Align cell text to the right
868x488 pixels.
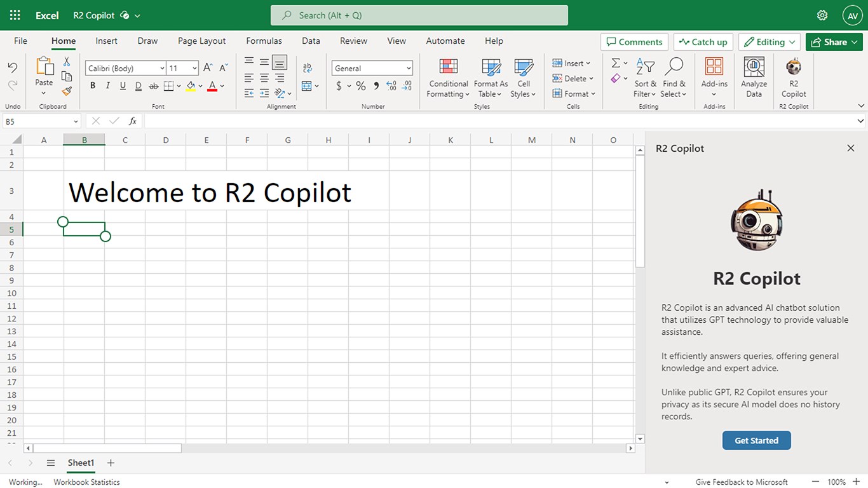(280, 78)
